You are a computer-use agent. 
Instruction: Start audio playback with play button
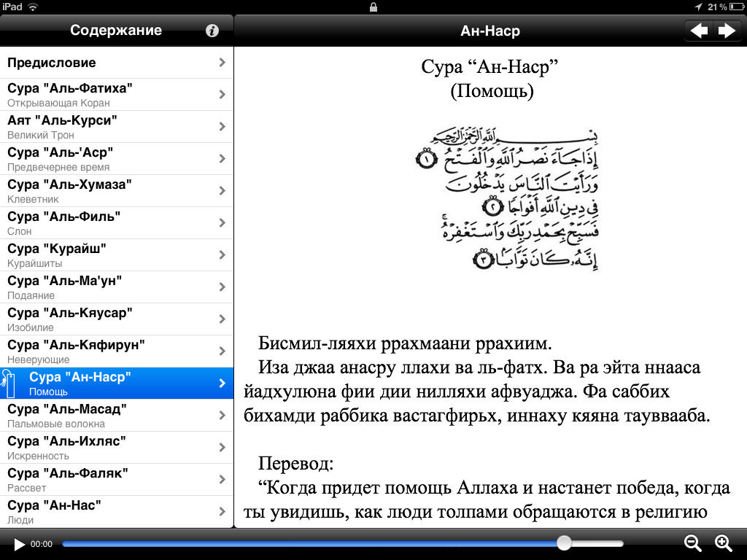[19, 544]
